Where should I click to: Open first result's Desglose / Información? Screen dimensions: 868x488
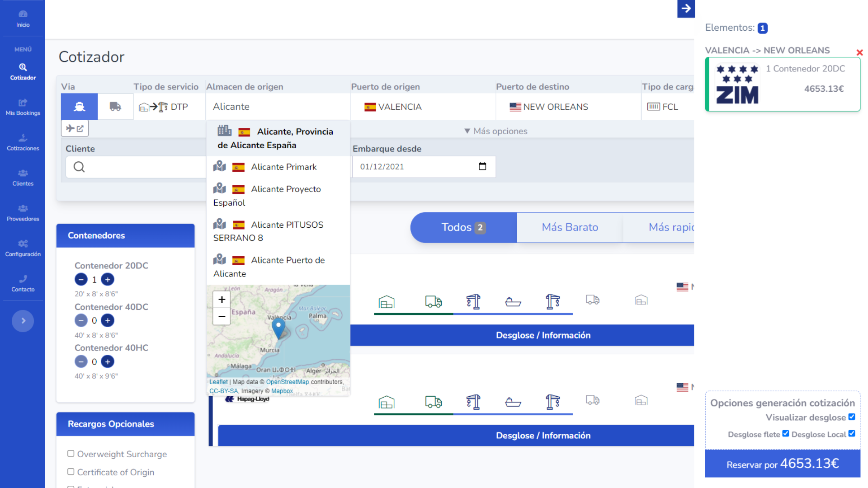click(522, 335)
